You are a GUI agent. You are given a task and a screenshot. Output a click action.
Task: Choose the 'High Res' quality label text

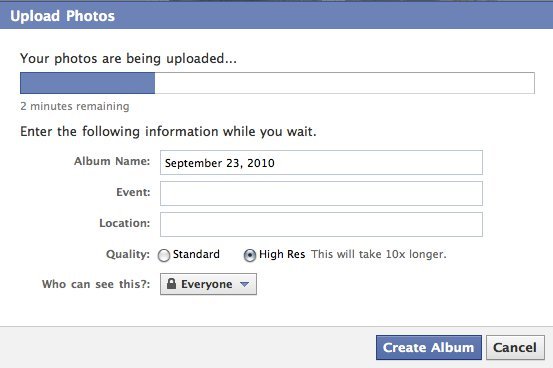click(x=282, y=254)
